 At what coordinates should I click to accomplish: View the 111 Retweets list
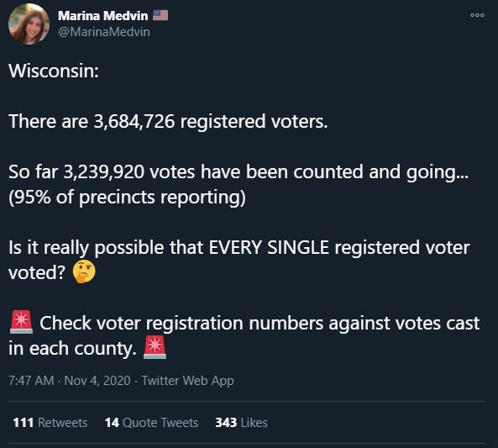pos(50,423)
